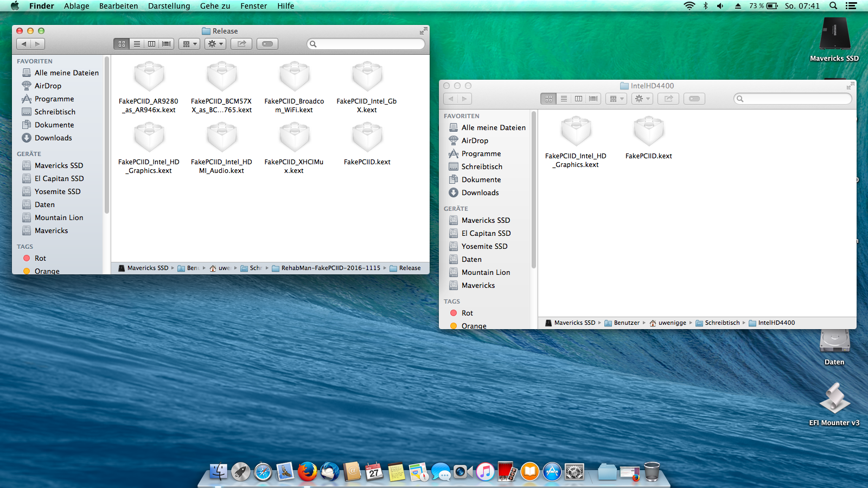This screenshot has width=868, height=488.
Task: Select Downloads in Release window sidebar
Action: pos(53,138)
